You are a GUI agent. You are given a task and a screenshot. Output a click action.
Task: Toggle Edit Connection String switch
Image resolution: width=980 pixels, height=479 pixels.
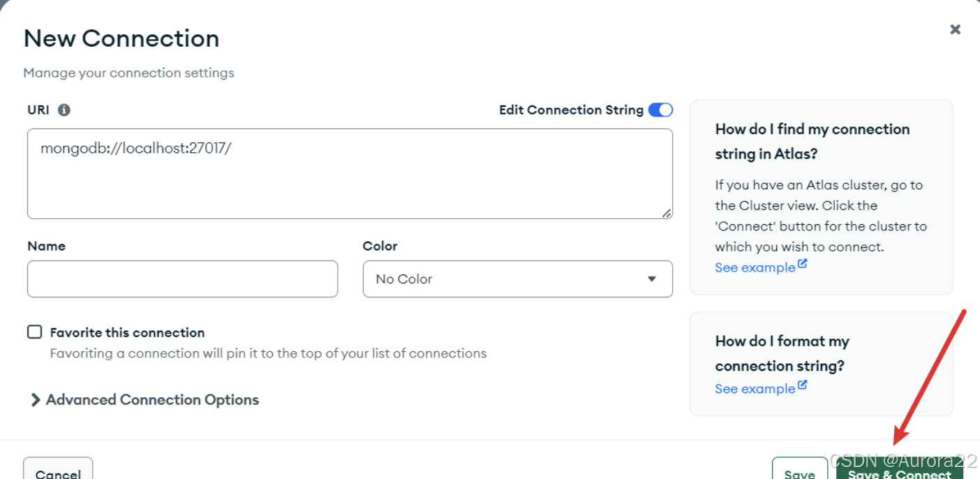(x=660, y=110)
